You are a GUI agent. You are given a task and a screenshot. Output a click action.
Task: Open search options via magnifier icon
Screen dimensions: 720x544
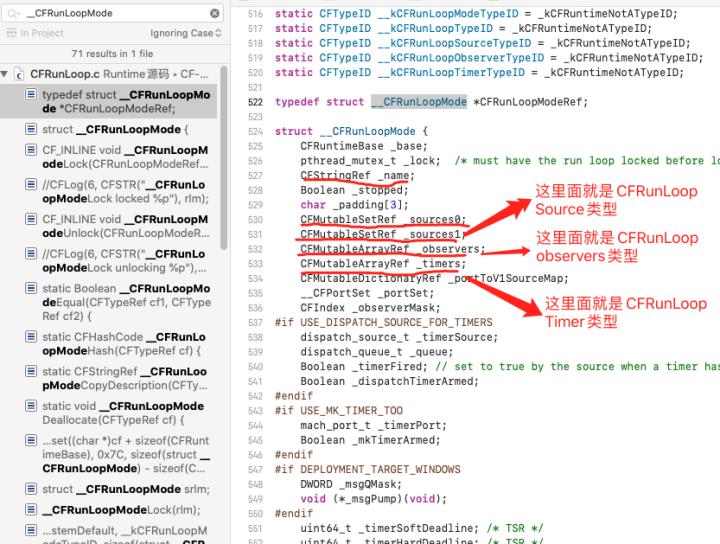click(14, 13)
